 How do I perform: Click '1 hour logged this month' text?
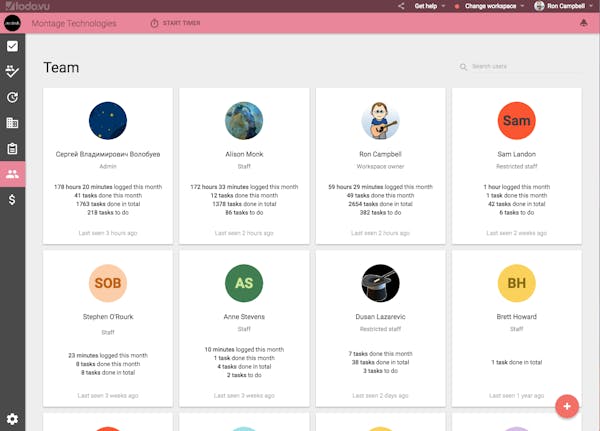[517, 187]
